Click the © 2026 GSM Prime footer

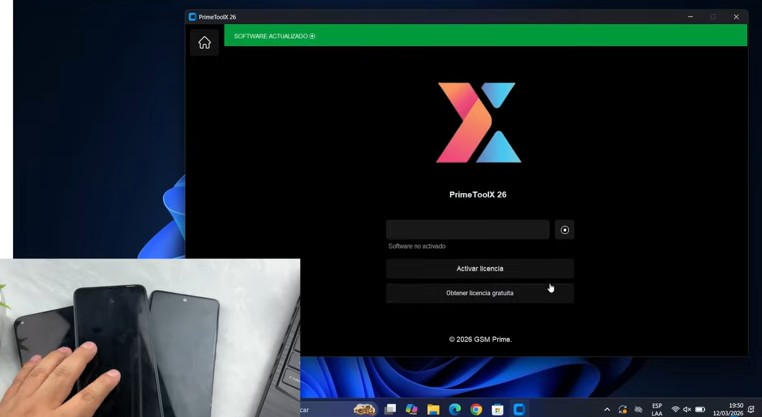(480, 339)
